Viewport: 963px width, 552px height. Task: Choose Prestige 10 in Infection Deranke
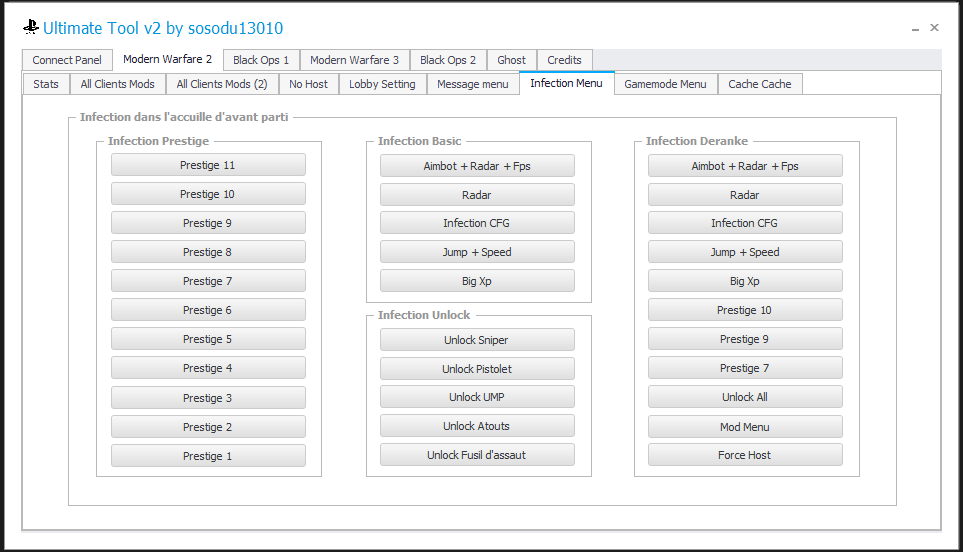click(x=745, y=310)
